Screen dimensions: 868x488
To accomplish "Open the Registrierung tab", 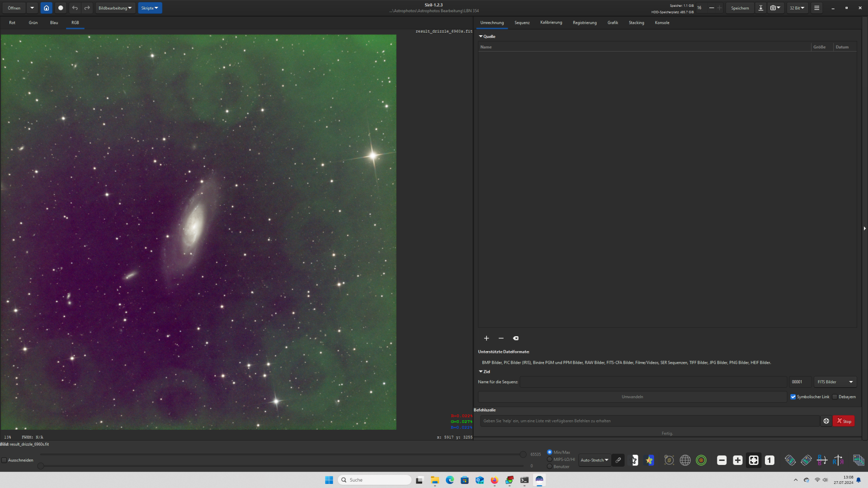I will [x=585, y=23].
